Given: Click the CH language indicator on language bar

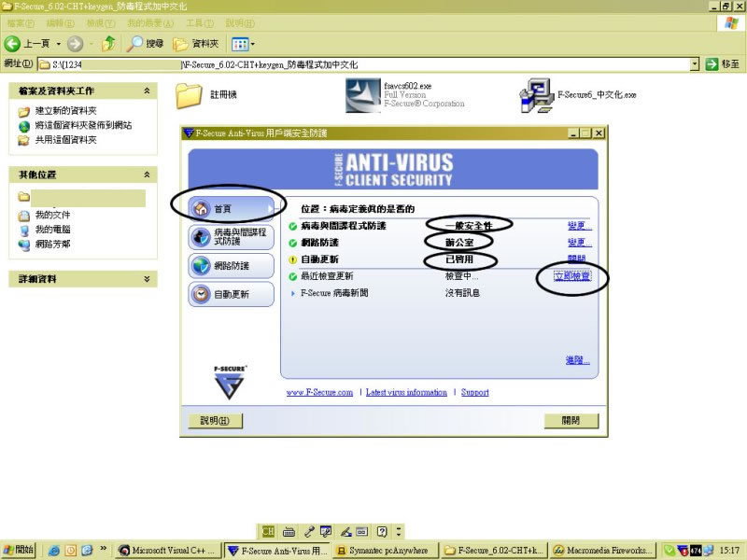Looking at the screenshot, I should coord(268,531).
